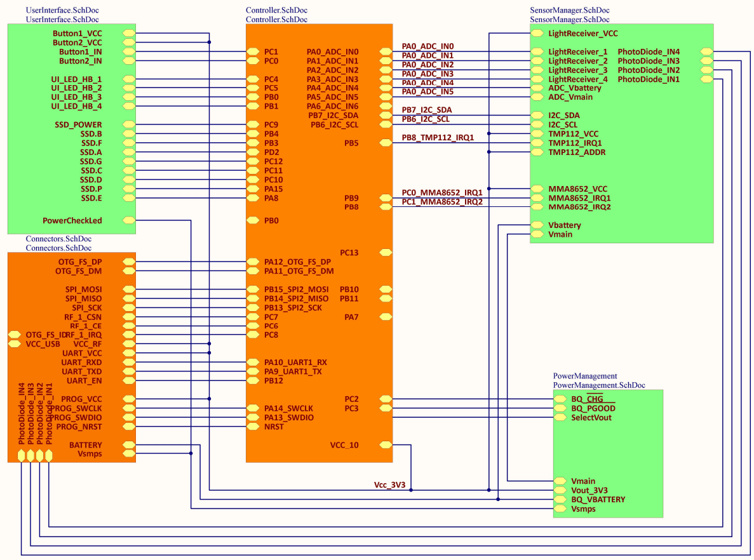Select the PA6_ADC_IN6 entry label
Image resolution: width=754 pixels, height=560 pixels.
(332, 106)
